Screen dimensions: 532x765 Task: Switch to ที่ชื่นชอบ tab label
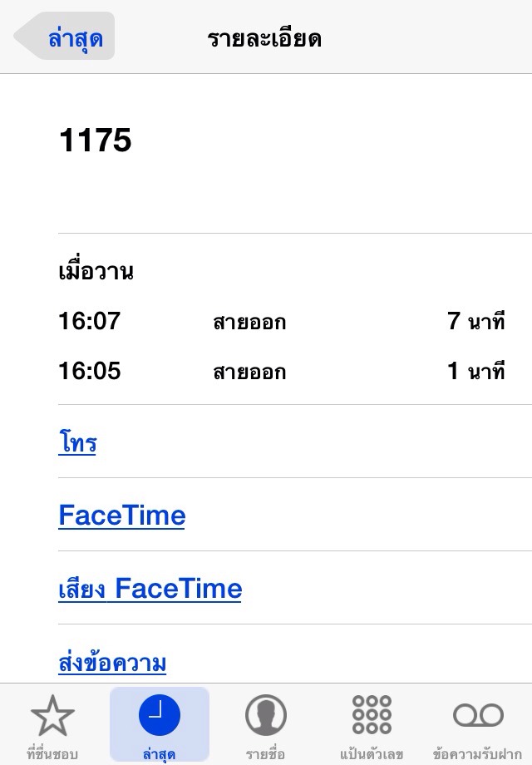[x=52, y=753]
